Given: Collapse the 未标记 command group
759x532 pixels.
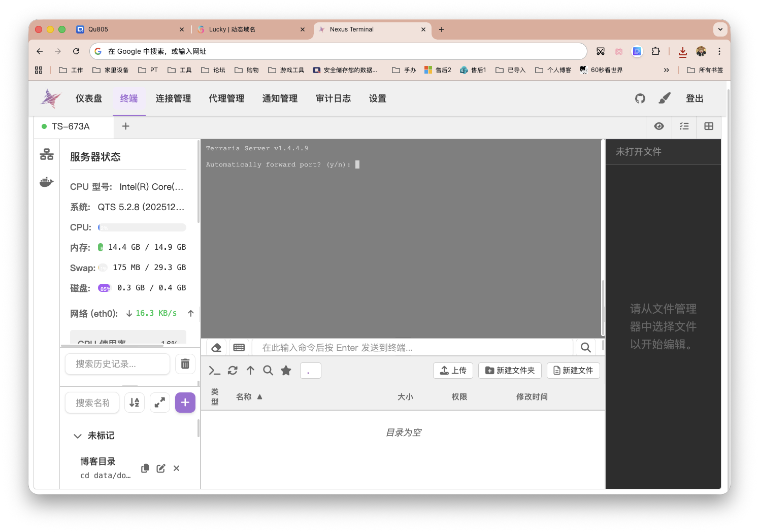Looking at the screenshot, I should 77,436.
